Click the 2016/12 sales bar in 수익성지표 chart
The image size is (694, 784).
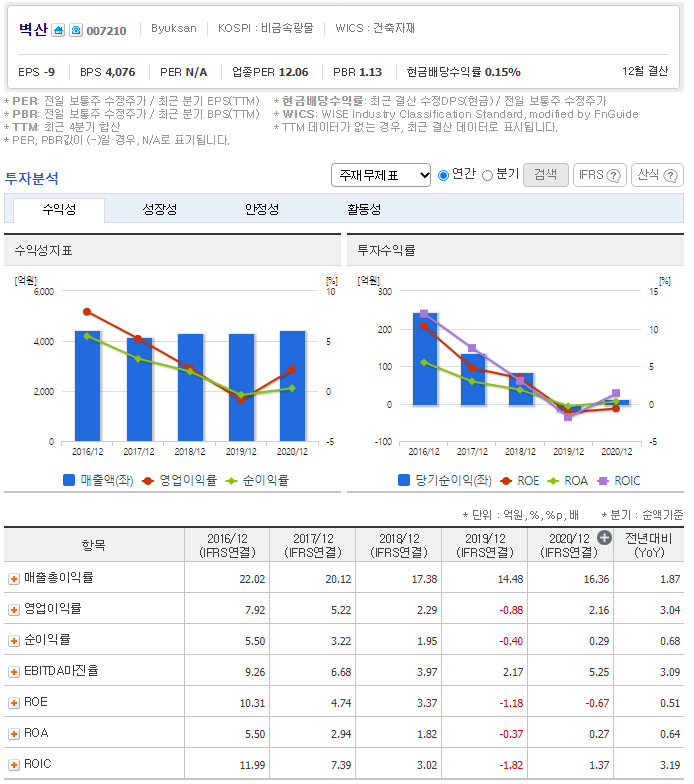coord(88,386)
